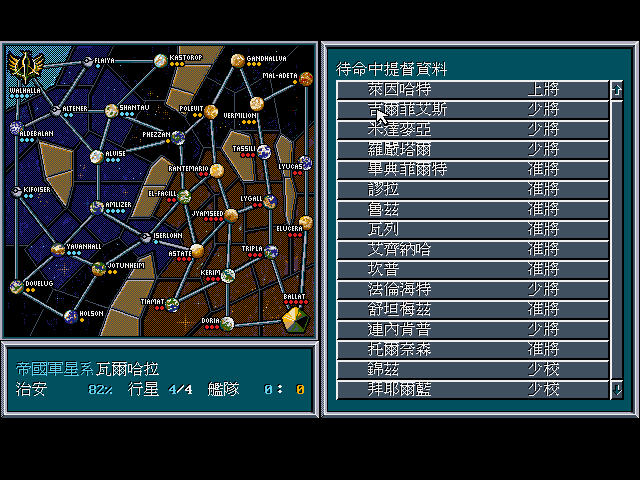Select officer 錦茲 少校 row
Screen dimensions: 640x480
[473, 369]
